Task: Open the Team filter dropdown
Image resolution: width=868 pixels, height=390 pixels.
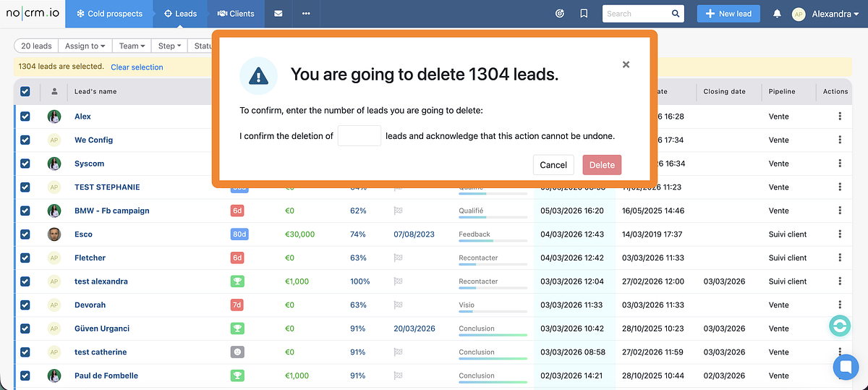Action: coord(132,46)
